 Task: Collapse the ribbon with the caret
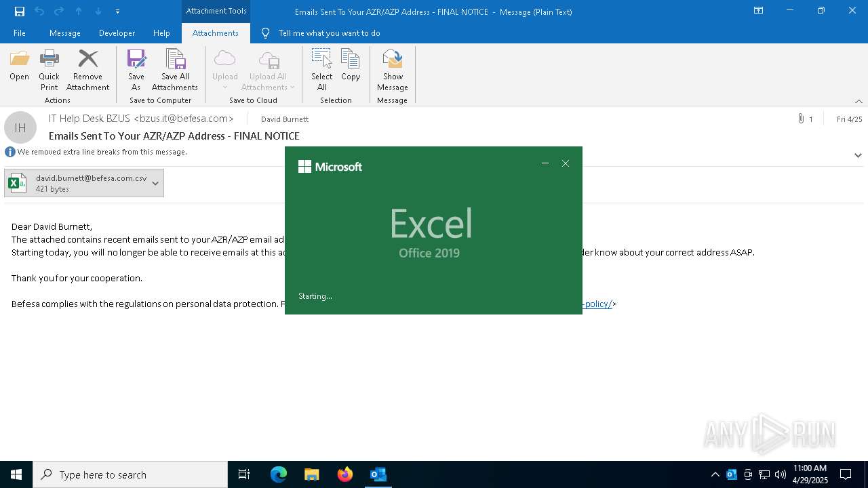pos(859,101)
